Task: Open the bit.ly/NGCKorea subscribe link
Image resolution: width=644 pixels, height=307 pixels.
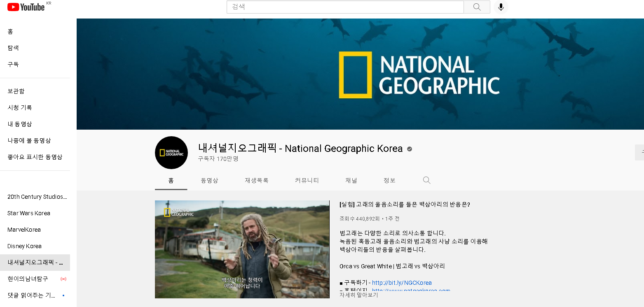Action: click(402, 283)
